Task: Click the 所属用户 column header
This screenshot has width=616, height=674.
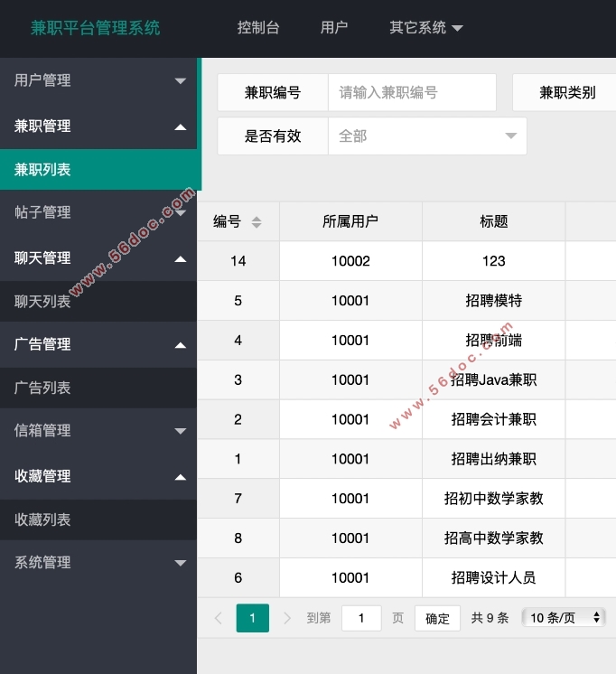Action: 350,221
